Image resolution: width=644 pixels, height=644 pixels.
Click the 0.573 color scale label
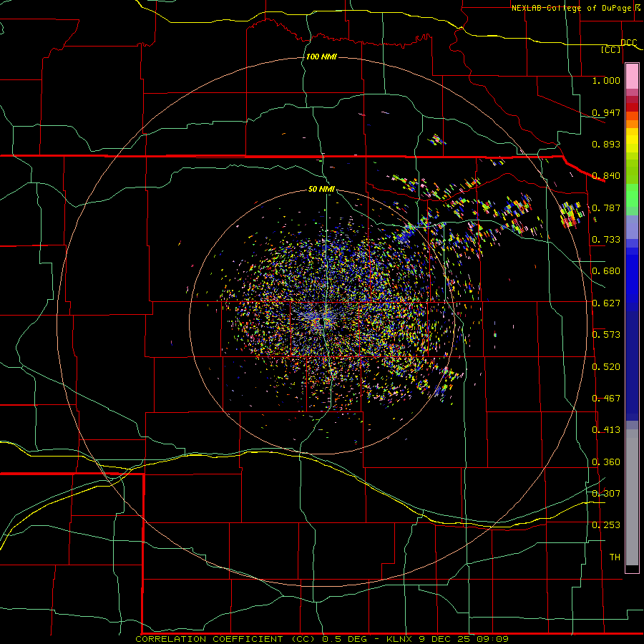pyautogui.click(x=606, y=335)
